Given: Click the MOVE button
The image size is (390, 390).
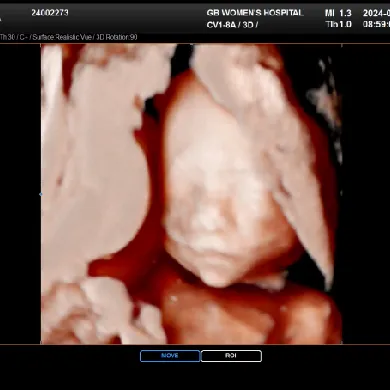Looking at the screenshot, I should 170,356.
